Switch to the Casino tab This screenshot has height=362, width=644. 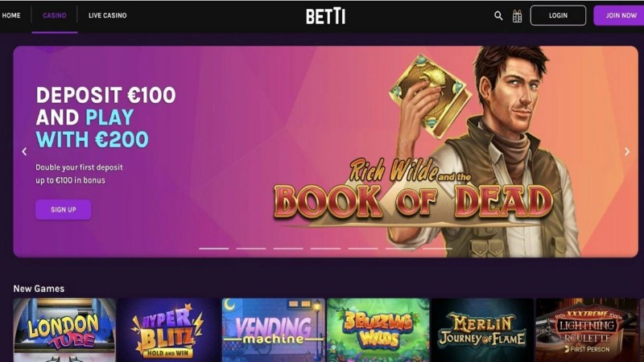pos(54,15)
